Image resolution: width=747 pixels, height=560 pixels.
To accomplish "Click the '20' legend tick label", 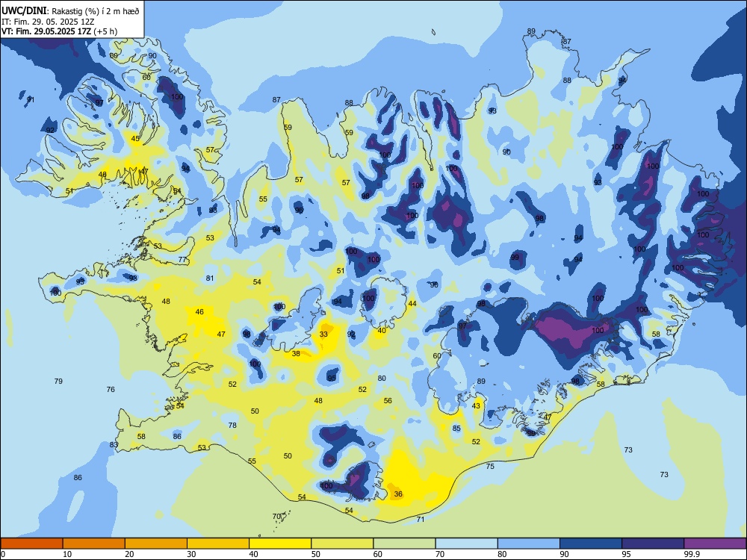I will 129,554.
